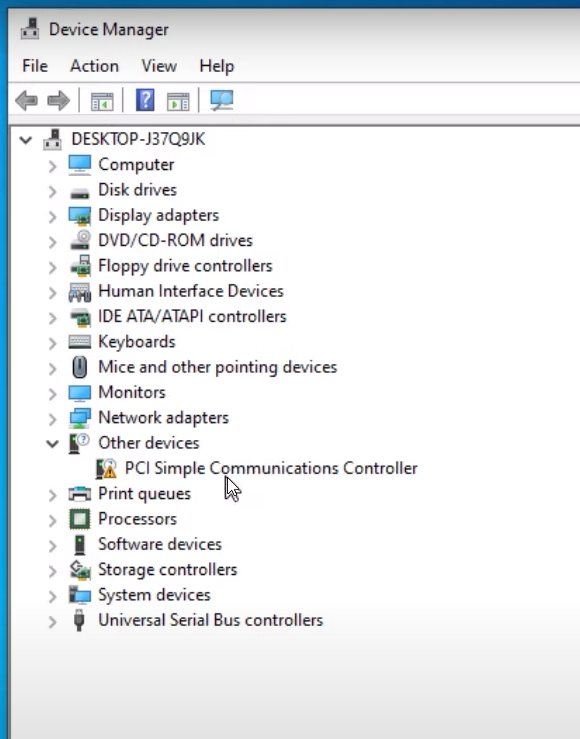Expand Floppy drive controllers category
The width and height of the screenshot is (580, 739).
point(52,267)
